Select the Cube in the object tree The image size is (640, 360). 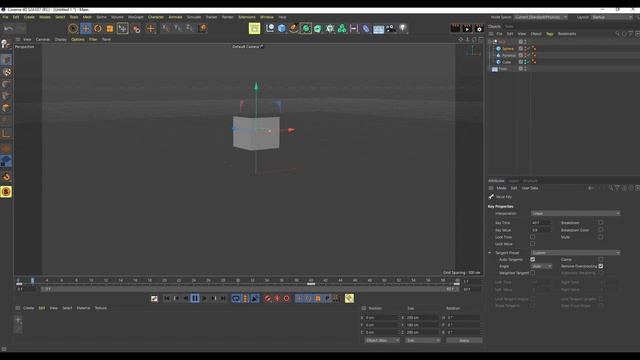tap(507, 62)
